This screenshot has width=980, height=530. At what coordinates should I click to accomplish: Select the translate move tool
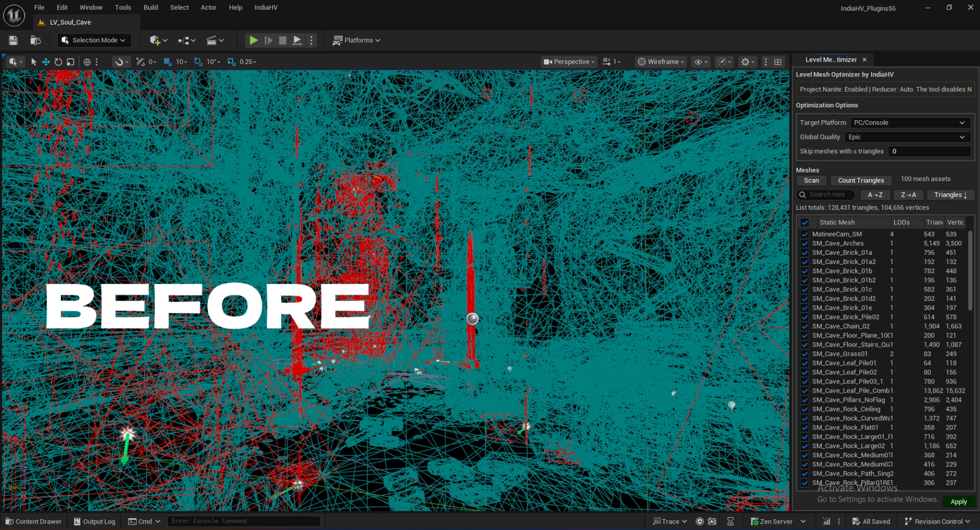click(x=46, y=62)
